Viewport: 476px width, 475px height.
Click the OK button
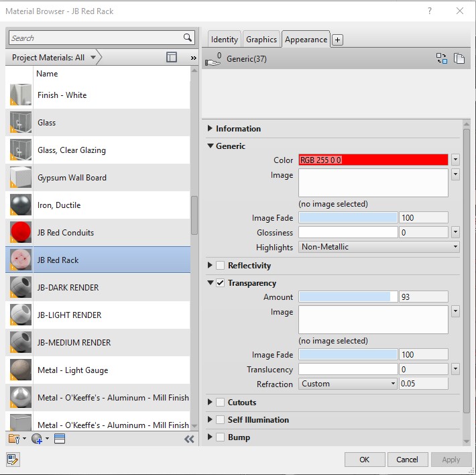click(365, 460)
